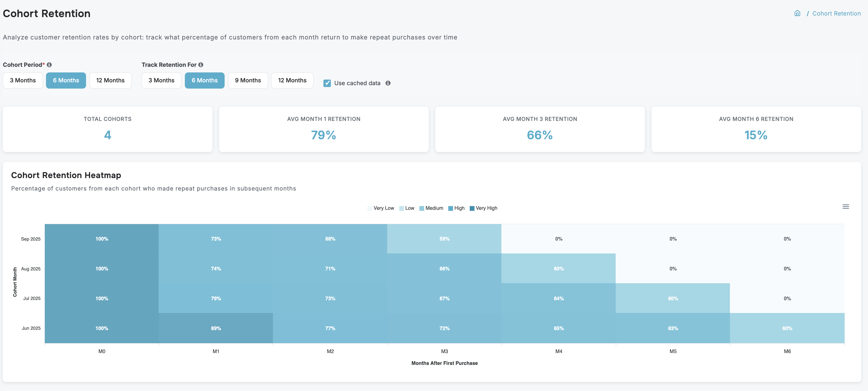Click the Avg Month 1 Retention card
The image size is (868, 391).
(x=323, y=129)
